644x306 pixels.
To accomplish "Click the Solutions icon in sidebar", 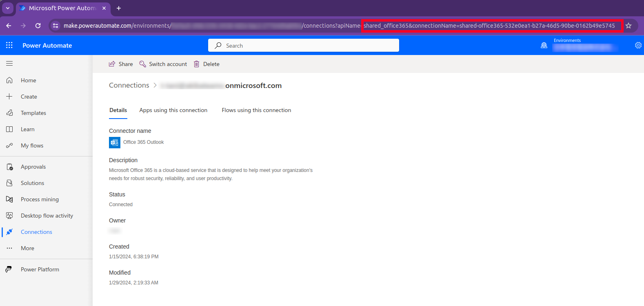I will click(x=9, y=183).
